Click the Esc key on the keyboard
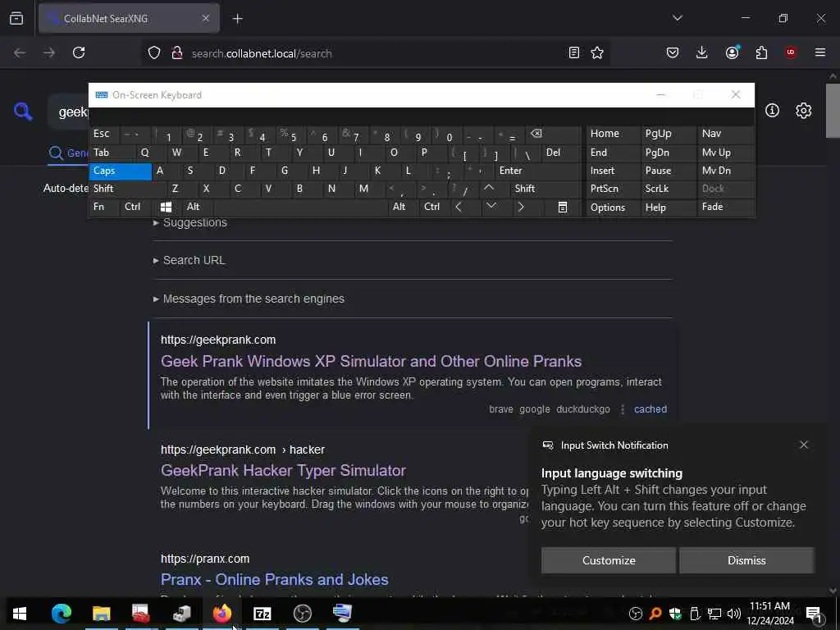The image size is (840, 630). click(x=104, y=134)
